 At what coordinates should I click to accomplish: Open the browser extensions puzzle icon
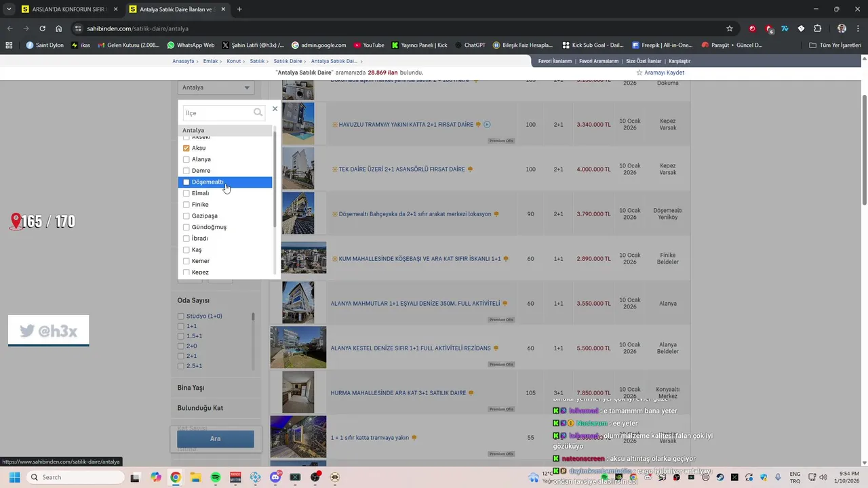(x=817, y=28)
